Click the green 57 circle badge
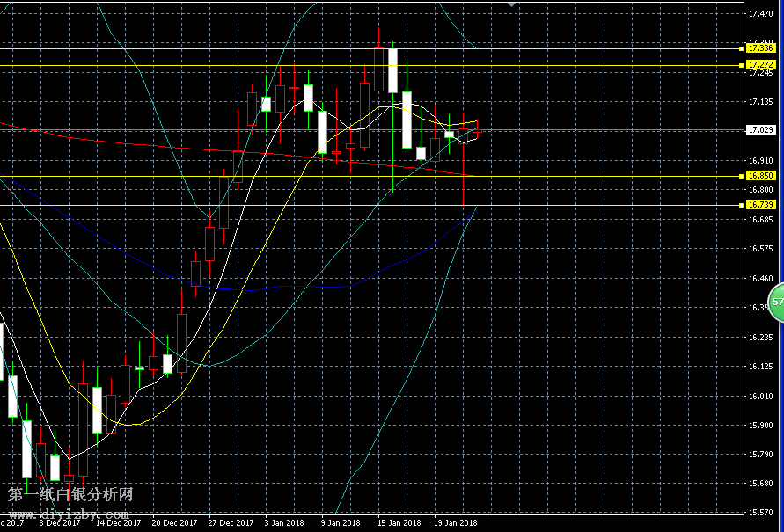The image size is (784, 532). tap(776, 302)
